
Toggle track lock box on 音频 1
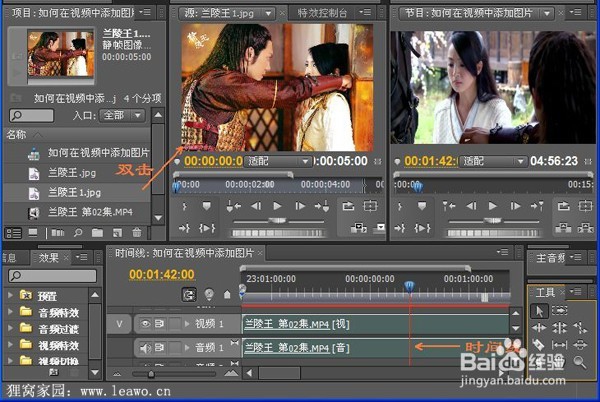point(174,348)
